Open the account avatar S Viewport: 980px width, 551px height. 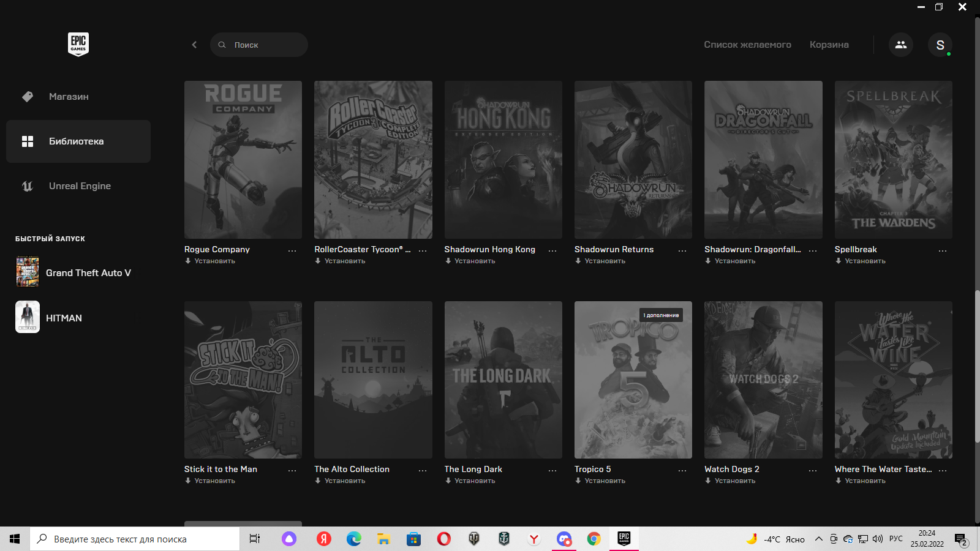940,45
